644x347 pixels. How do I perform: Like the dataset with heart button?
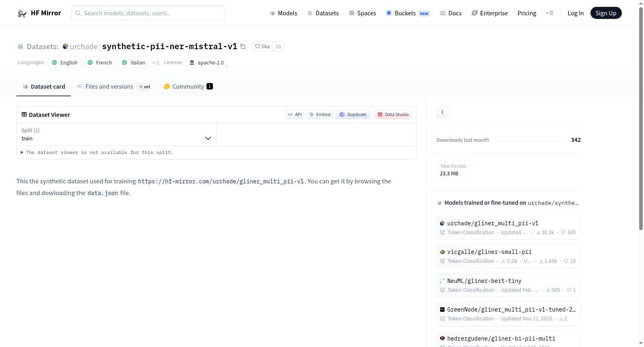tap(262, 46)
